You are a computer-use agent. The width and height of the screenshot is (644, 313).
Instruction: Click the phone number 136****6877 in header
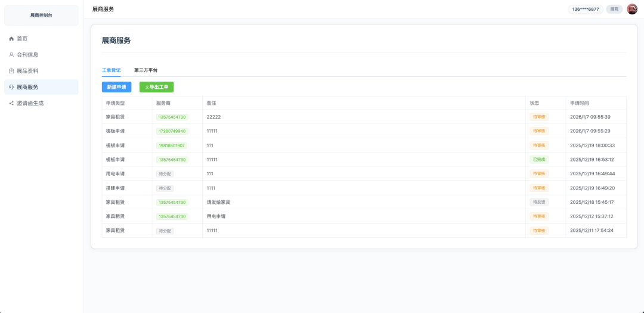tap(586, 9)
